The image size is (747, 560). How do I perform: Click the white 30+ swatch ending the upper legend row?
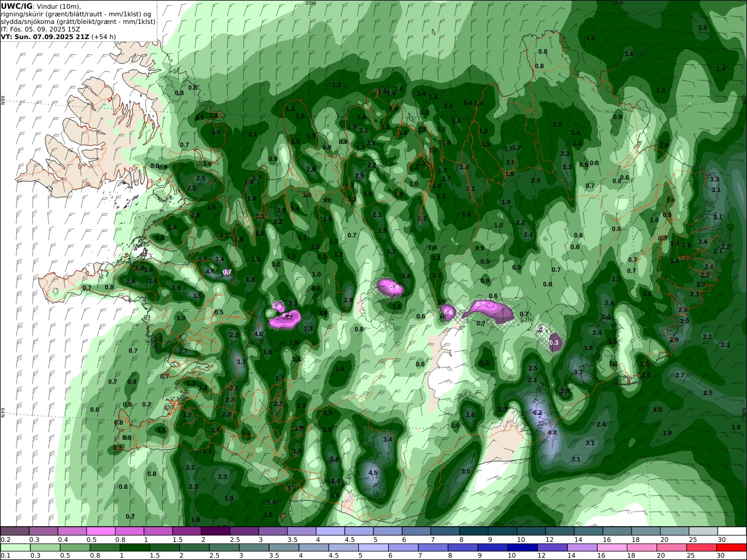pos(732,531)
